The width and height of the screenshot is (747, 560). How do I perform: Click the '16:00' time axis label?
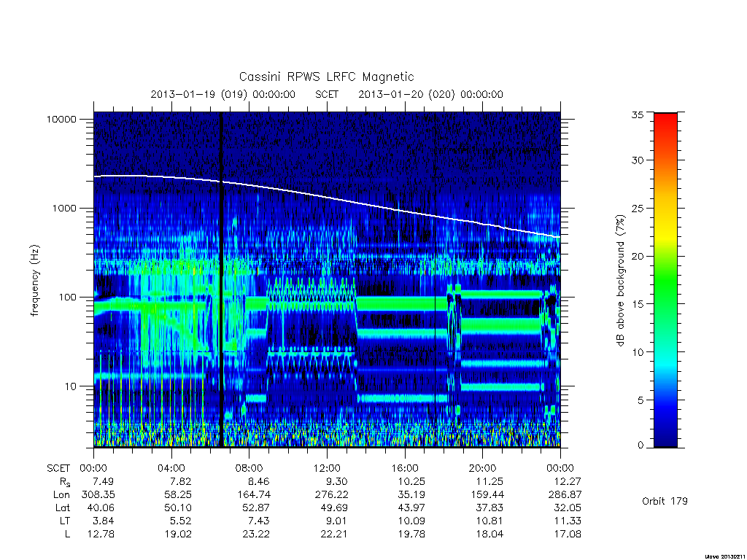tap(404, 468)
